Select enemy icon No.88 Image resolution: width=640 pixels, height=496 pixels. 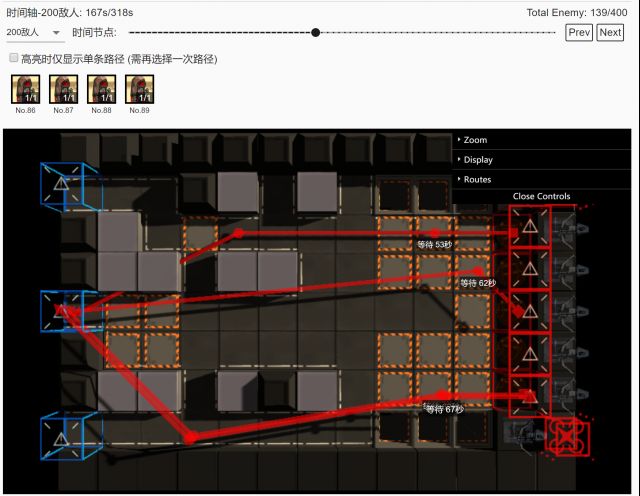click(x=101, y=90)
